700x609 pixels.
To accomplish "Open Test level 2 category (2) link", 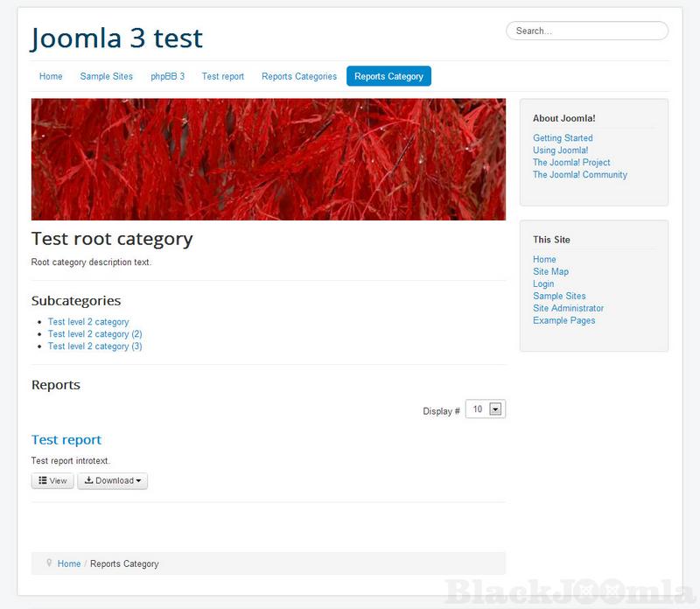I will (94, 334).
